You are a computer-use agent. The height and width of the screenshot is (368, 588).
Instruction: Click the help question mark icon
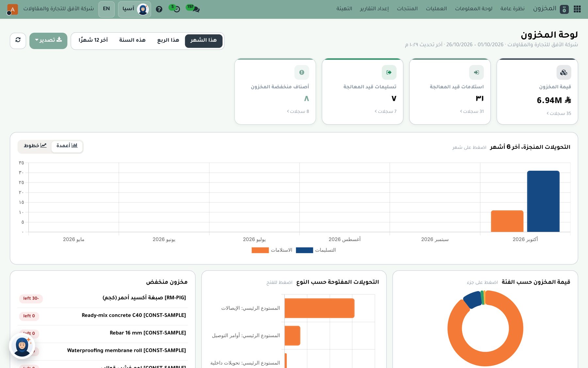pos(159,9)
